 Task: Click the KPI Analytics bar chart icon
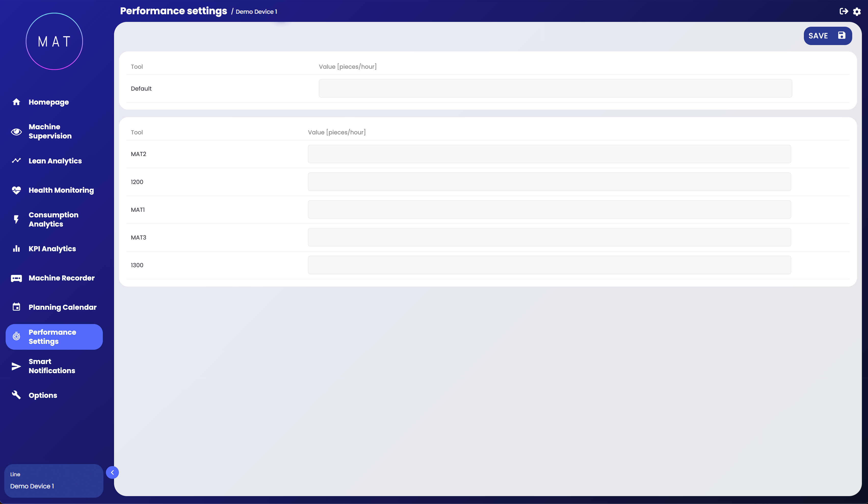pos(16,249)
